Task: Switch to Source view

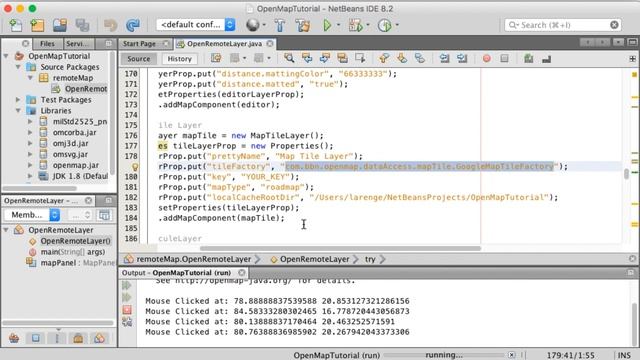Action: tap(138, 59)
